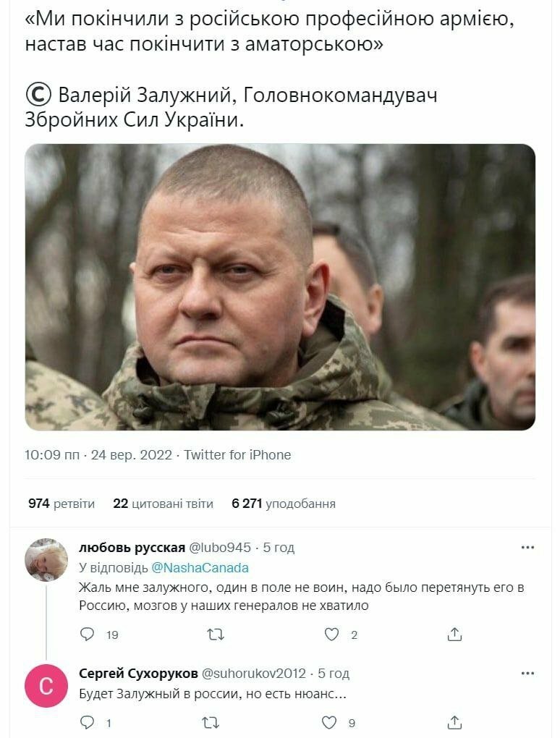Open the @NashaCanada mention link
Viewport: 560px width, 738px height.
click(x=200, y=568)
